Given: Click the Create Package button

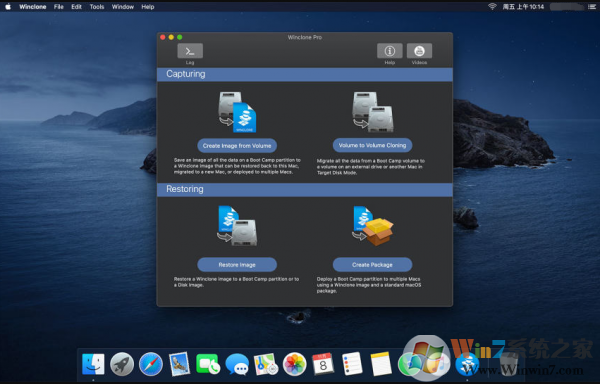Looking at the screenshot, I should pyautogui.click(x=372, y=265).
